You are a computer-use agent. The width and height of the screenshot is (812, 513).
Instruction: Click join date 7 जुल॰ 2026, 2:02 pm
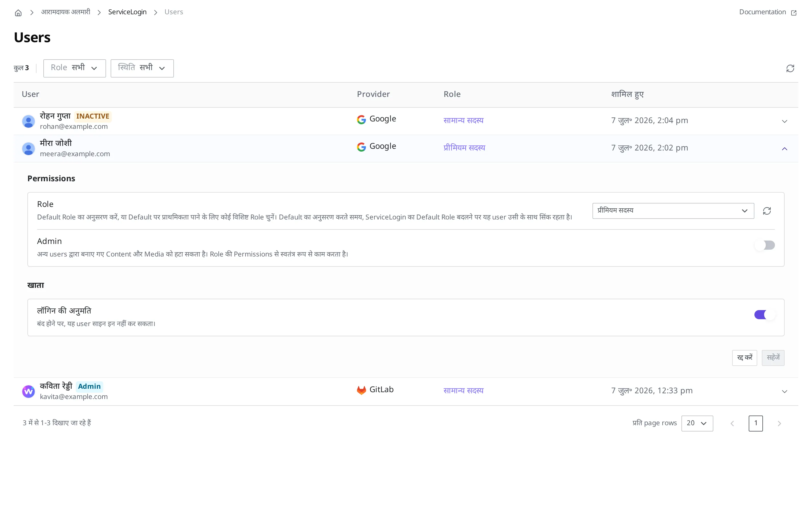point(649,148)
